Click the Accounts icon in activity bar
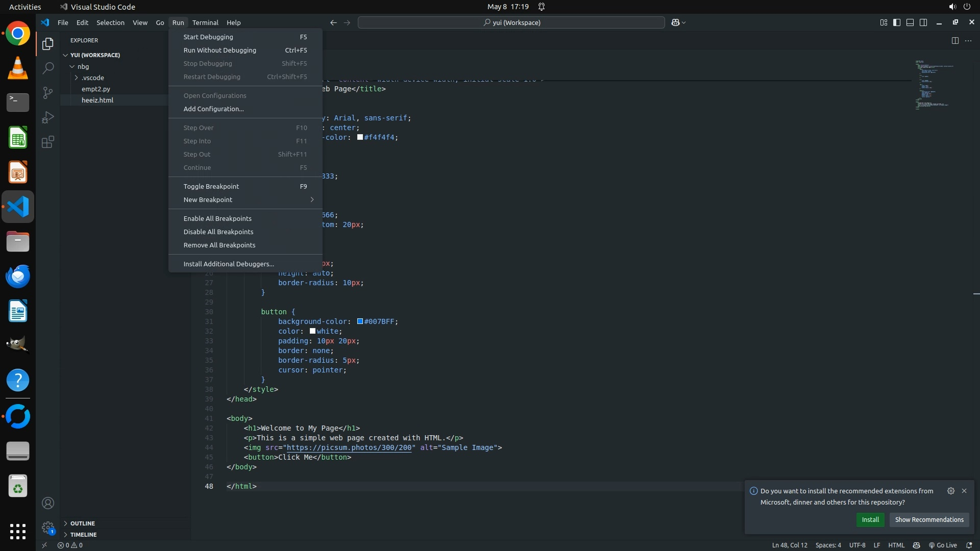This screenshot has width=980, height=551. point(48,503)
